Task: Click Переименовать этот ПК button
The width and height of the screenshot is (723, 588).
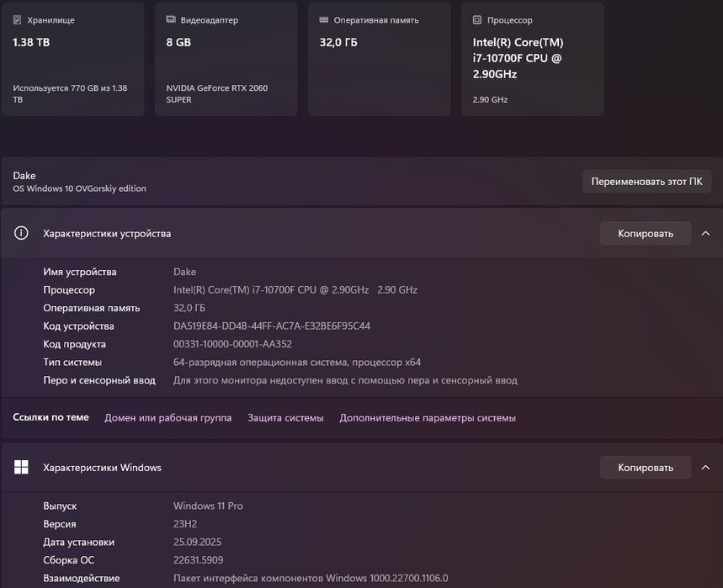Action: 646,182
